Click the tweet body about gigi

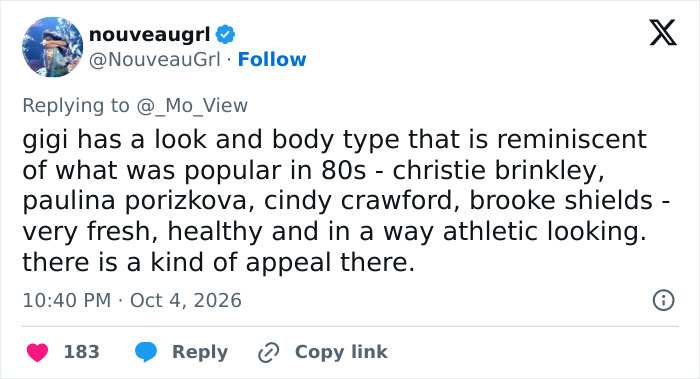pos(346,200)
